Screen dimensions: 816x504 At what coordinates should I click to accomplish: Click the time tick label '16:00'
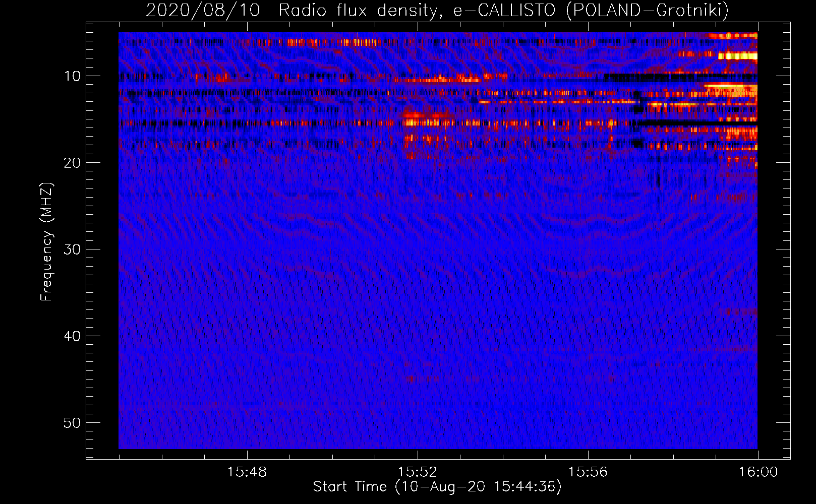[758, 472]
